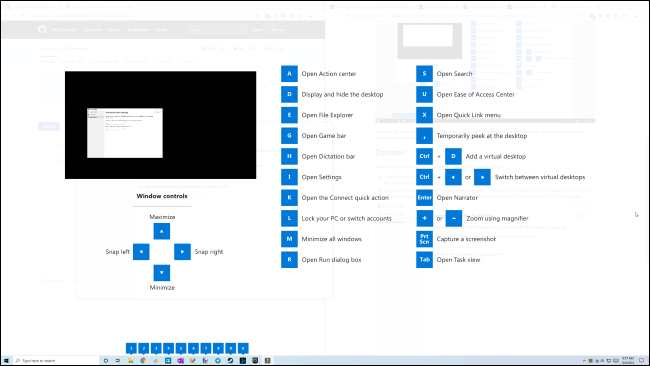Click the M key tile for Minimize all windows
The height and width of the screenshot is (366, 650).
(x=289, y=239)
